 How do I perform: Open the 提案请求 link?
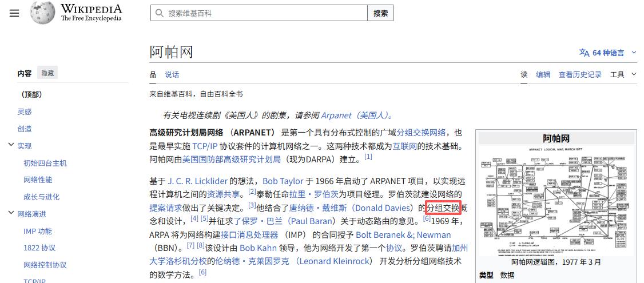point(165,208)
